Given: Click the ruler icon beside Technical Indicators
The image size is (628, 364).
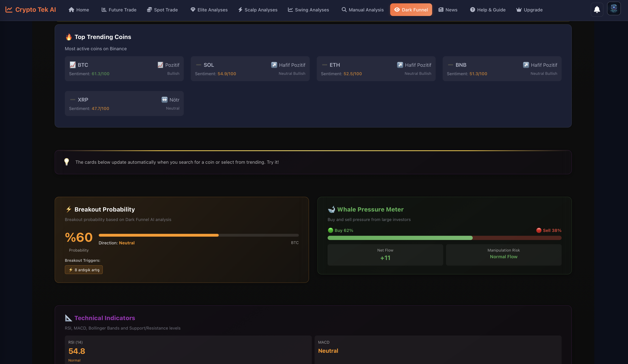Looking at the screenshot, I should coord(69,318).
